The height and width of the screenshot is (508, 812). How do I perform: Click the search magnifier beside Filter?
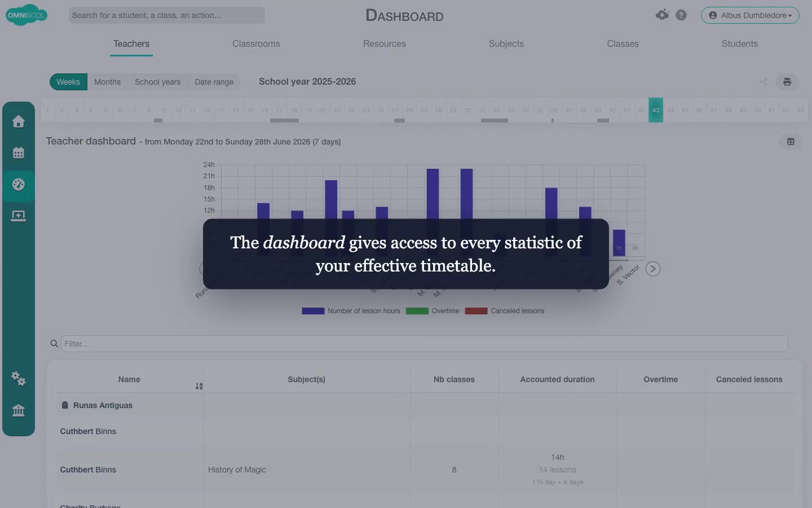(x=54, y=344)
